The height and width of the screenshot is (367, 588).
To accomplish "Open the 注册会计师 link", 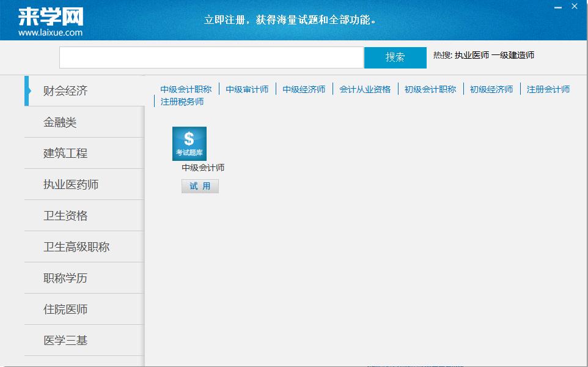I will [548, 89].
